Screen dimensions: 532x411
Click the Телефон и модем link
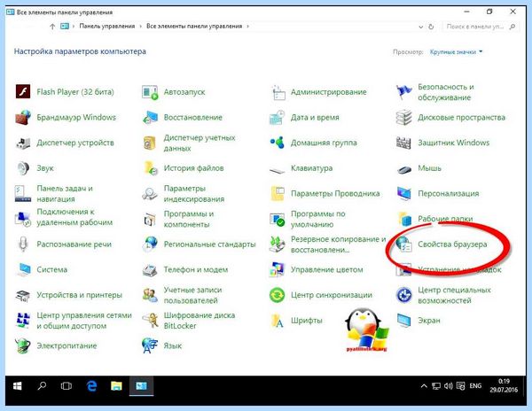click(196, 269)
